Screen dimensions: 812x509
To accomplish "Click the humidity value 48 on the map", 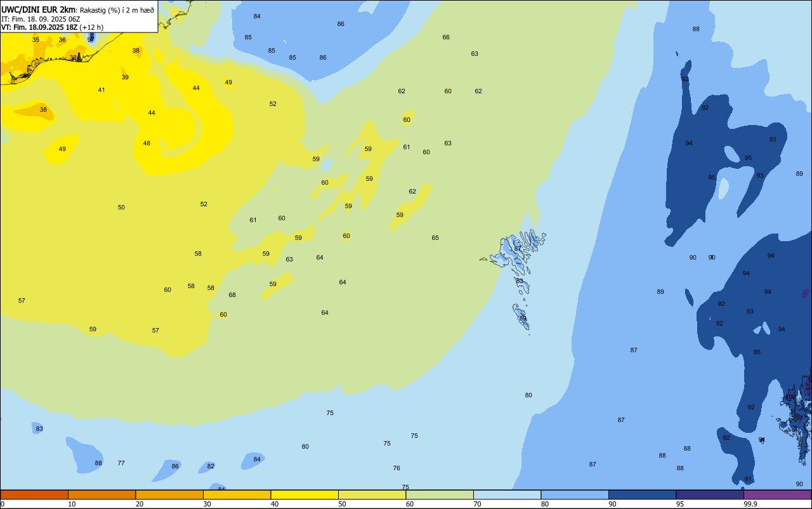I will [x=147, y=143].
